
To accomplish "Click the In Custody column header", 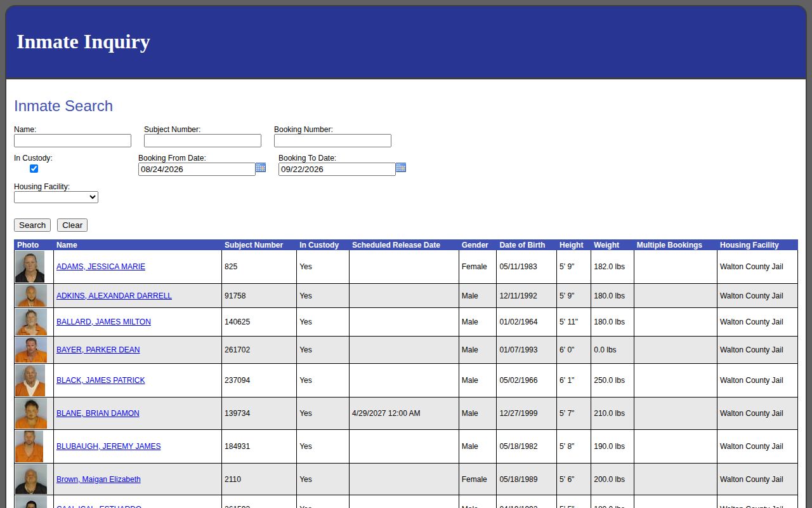I will [x=319, y=245].
